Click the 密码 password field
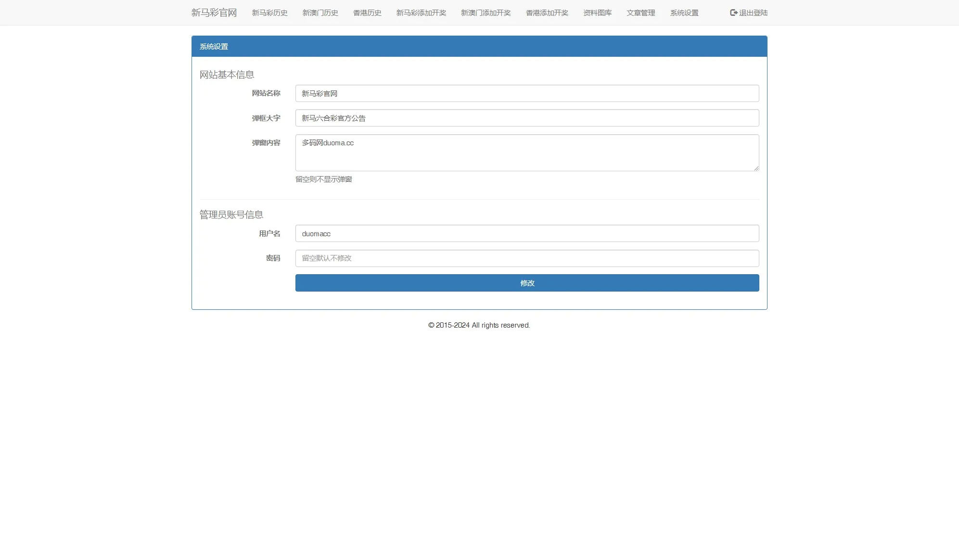Screen dimensions: 959x560 tap(526, 258)
